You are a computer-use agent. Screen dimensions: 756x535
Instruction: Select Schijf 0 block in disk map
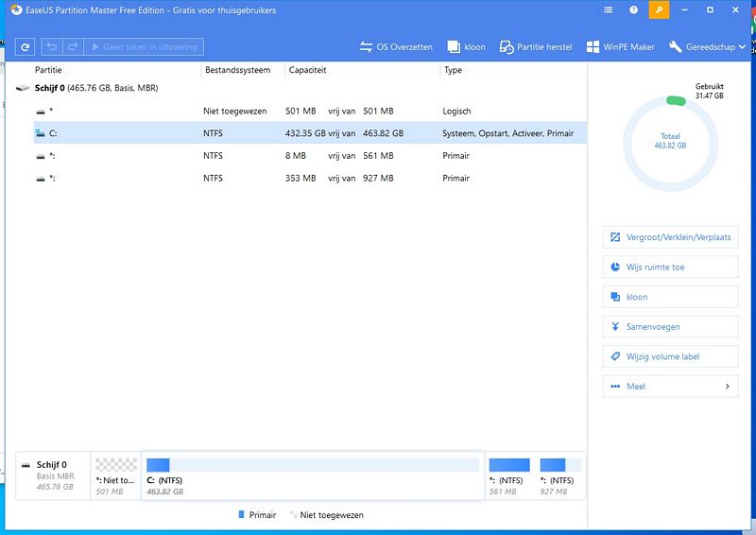pos(53,475)
